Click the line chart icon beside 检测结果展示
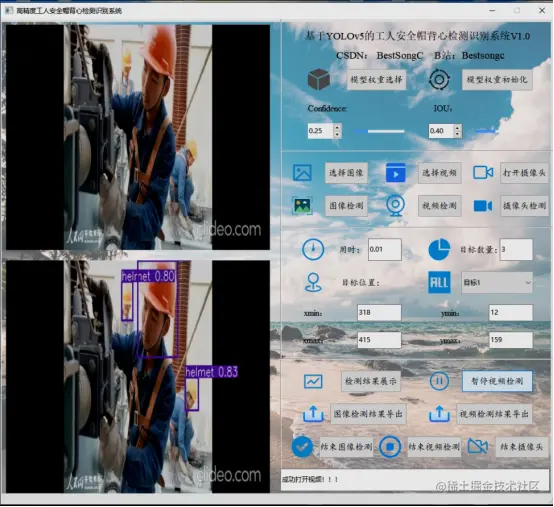 coord(313,381)
